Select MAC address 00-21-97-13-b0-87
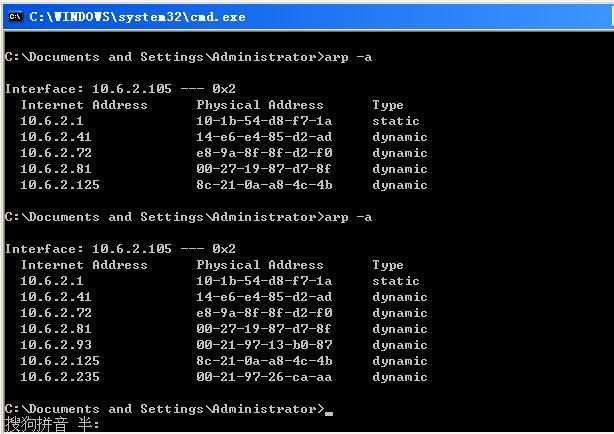The width and height of the screenshot is (614, 434). click(x=264, y=345)
